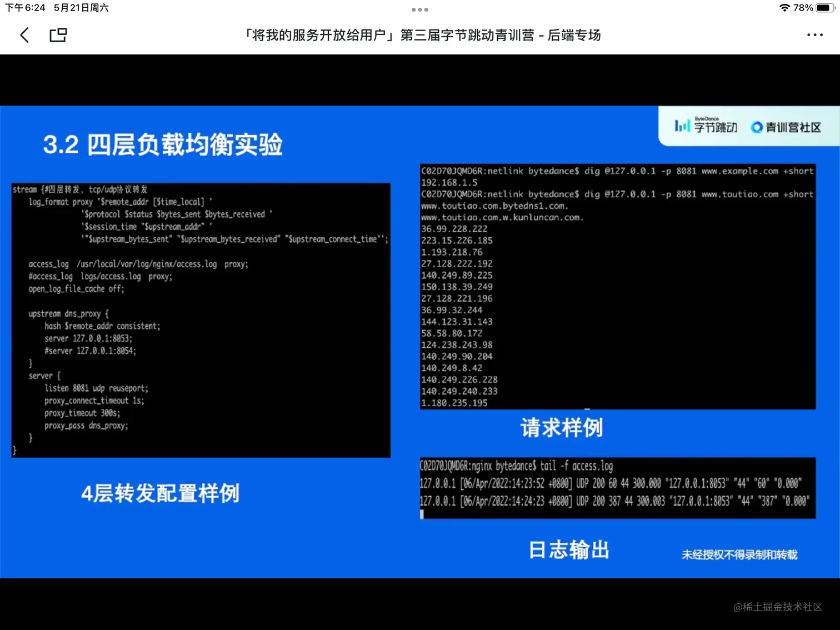Tap the IP 144.123.31.143
The image size is (840, 630).
coord(457,322)
